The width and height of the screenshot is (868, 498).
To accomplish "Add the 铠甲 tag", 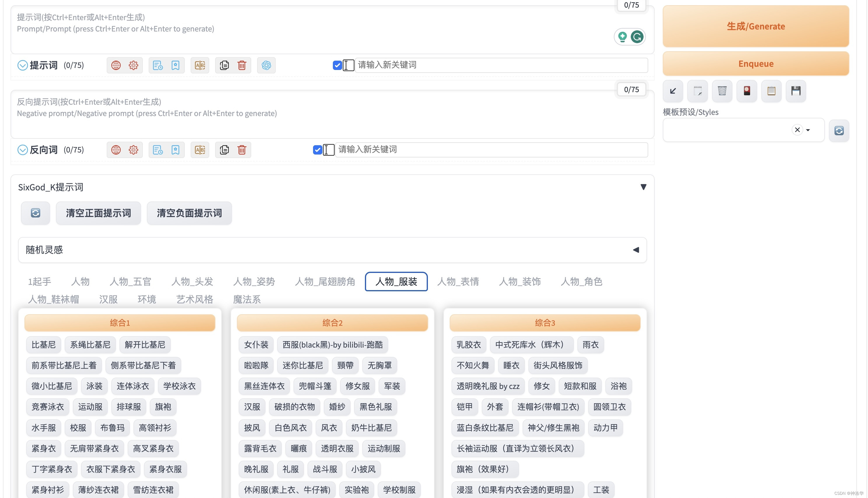I will point(465,407).
